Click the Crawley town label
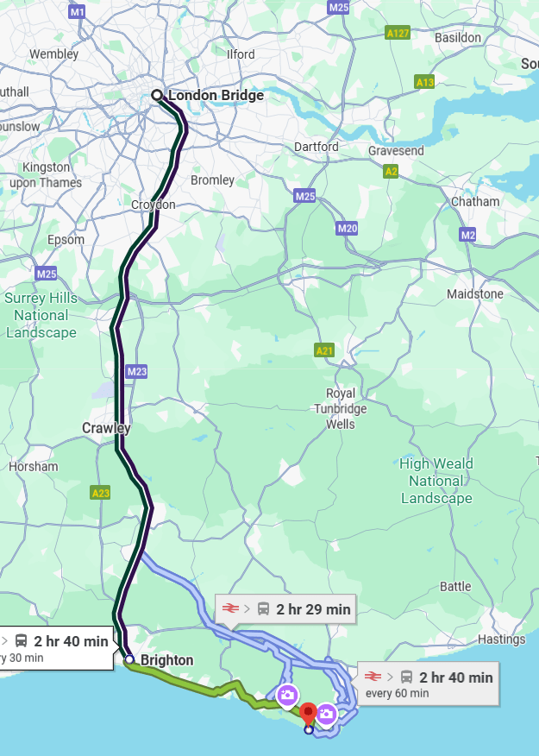The width and height of the screenshot is (539, 756). (106, 428)
